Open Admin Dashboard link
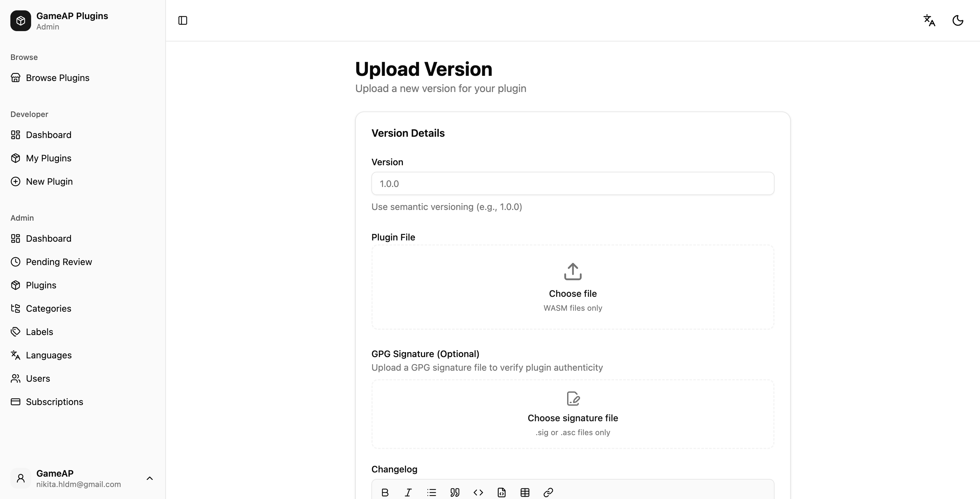The width and height of the screenshot is (980, 499). click(x=48, y=238)
